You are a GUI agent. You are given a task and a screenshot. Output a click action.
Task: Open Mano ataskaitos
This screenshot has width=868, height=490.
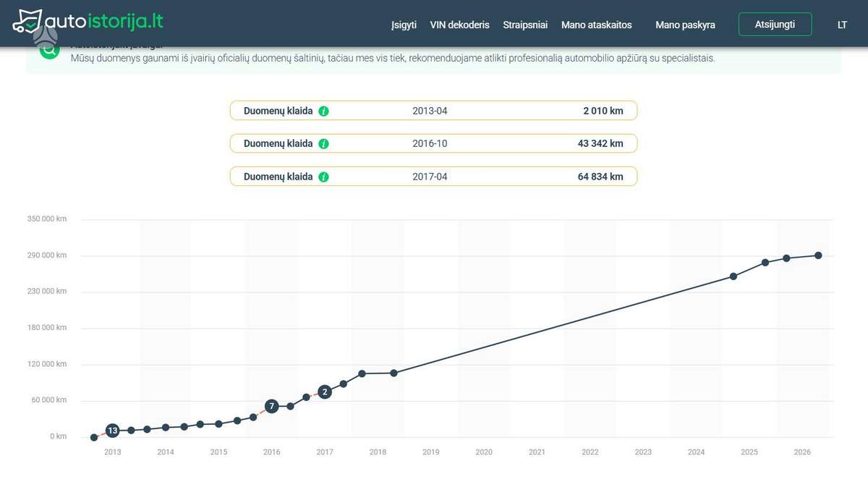[x=597, y=25]
